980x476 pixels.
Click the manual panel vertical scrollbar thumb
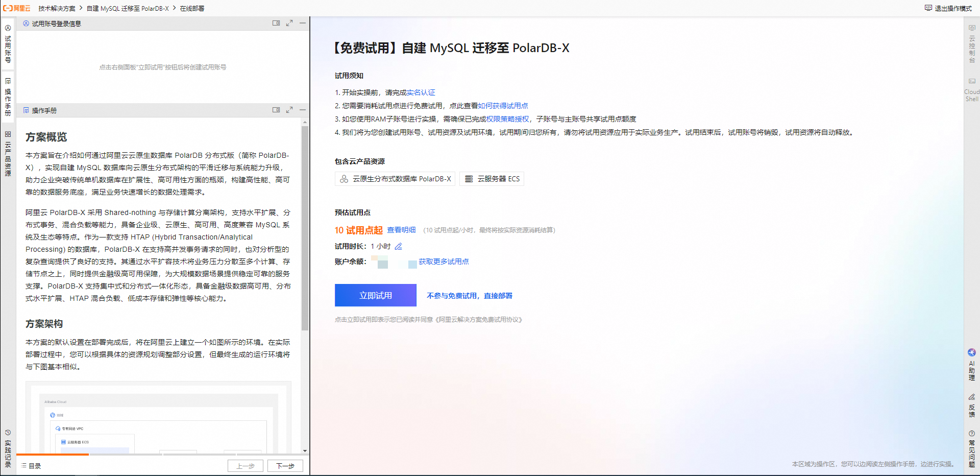(305, 228)
